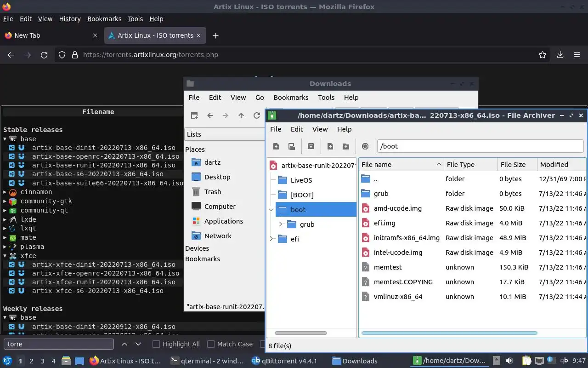Click the Extract files icon in File Archiver toolbar
The height and width of the screenshot is (368, 588).
311,146
